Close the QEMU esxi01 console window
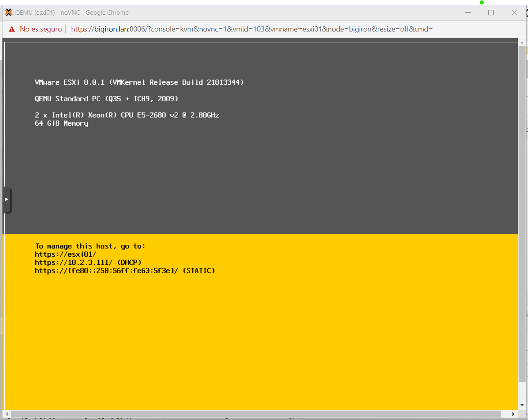Screen dimensions: 528x420 tap(514, 13)
